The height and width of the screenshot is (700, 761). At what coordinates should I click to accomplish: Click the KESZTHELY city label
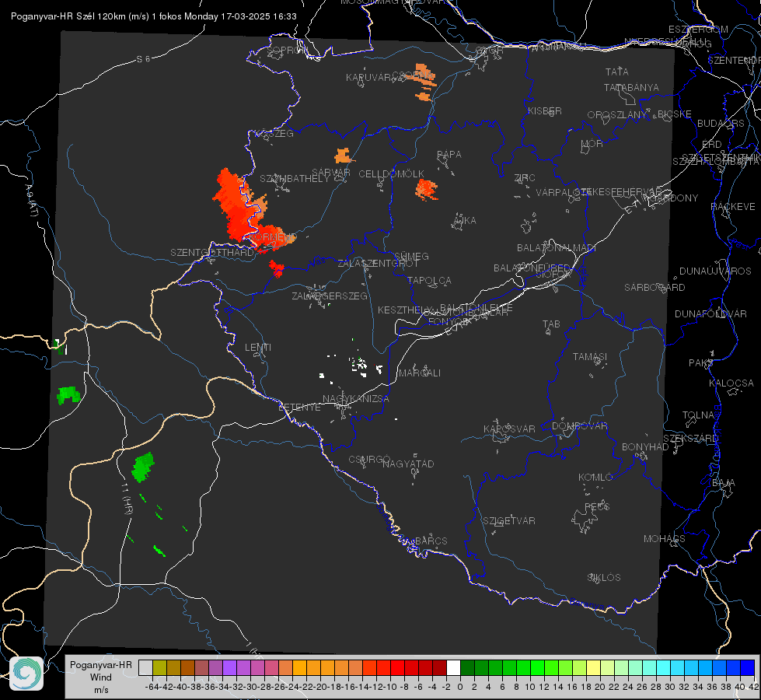[x=405, y=310]
